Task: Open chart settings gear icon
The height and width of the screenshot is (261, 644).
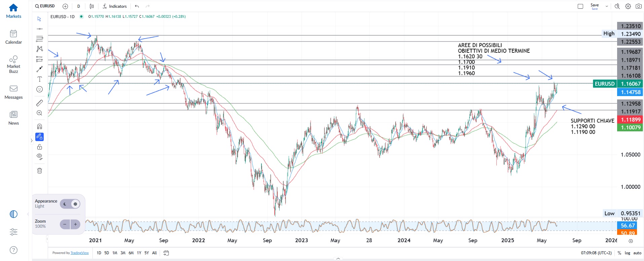Action: [628, 6]
